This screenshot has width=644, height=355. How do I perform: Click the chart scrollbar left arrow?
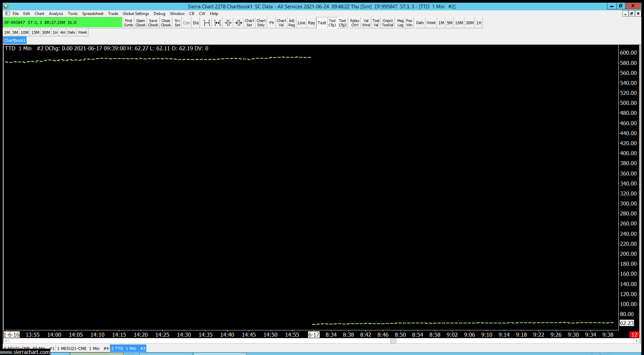[x=6, y=341]
